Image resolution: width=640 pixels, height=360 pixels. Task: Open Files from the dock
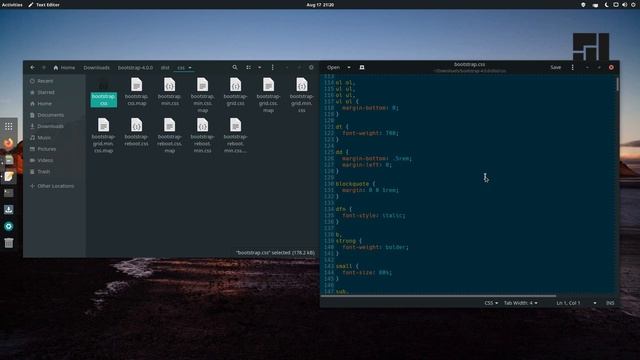(9, 160)
